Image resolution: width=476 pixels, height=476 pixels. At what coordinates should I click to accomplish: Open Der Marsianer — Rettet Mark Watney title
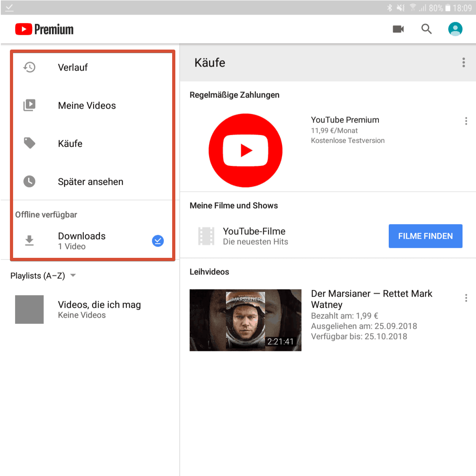pos(372,299)
